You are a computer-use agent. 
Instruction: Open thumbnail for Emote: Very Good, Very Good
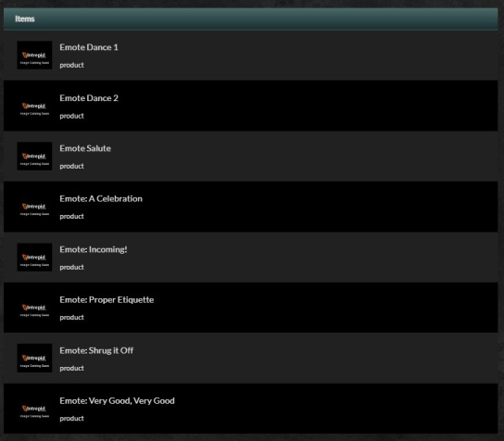pyautogui.click(x=34, y=409)
